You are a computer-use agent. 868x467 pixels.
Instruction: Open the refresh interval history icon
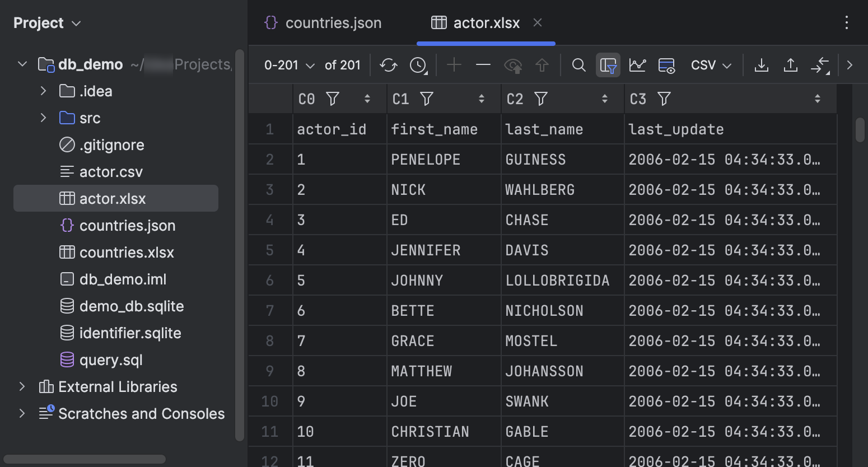pyautogui.click(x=418, y=65)
